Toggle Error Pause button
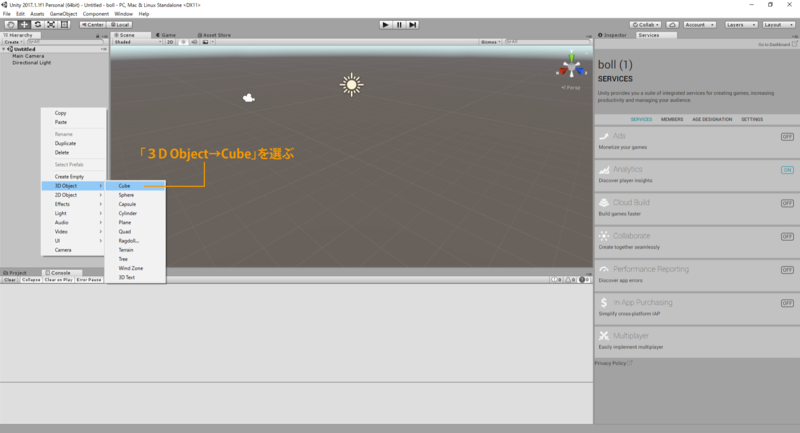800x433 pixels. tap(89, 280)
